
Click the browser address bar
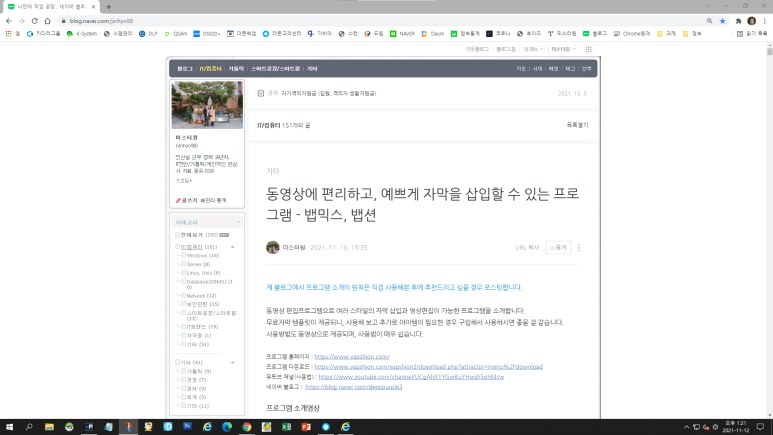(x=380, y=21)
